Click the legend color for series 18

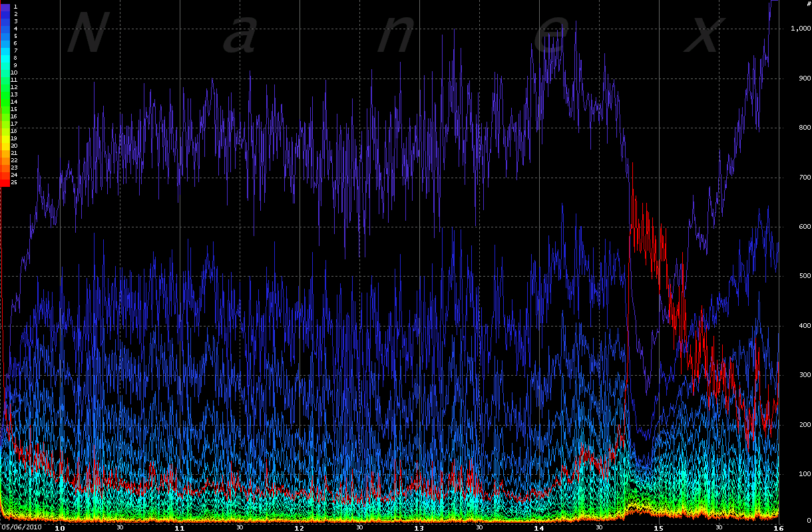pos(5,130)
